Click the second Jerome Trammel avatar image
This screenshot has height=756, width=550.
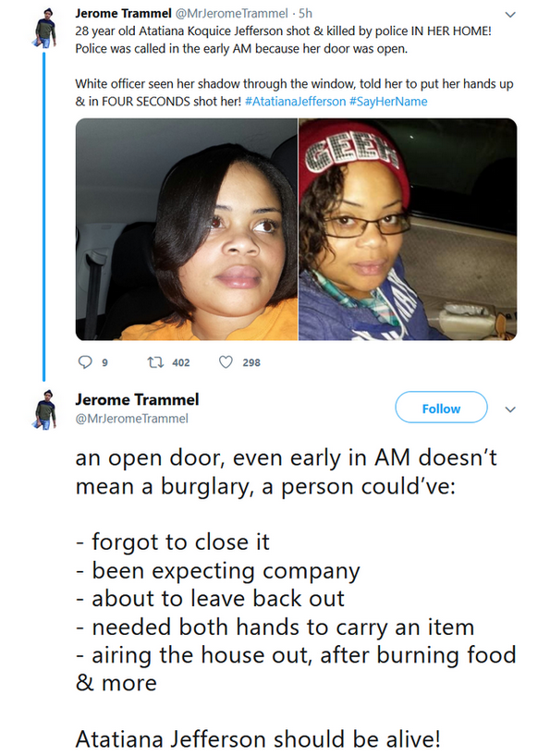(x=44, y=409)
